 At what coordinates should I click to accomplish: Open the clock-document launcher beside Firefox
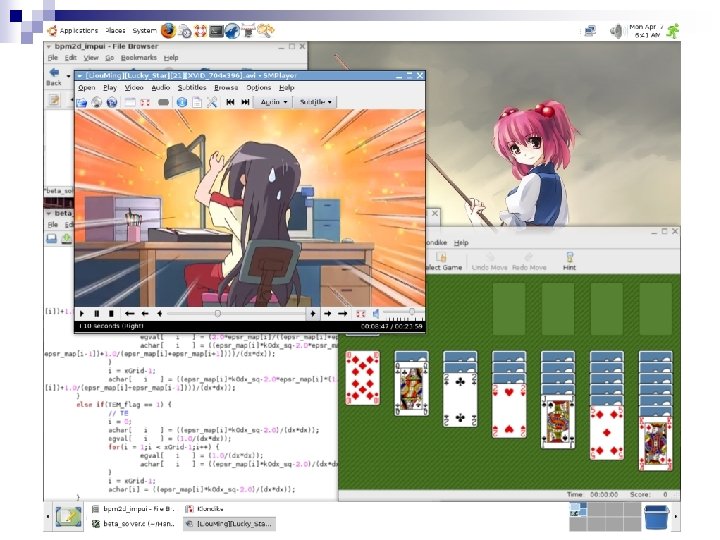(185, 31)
